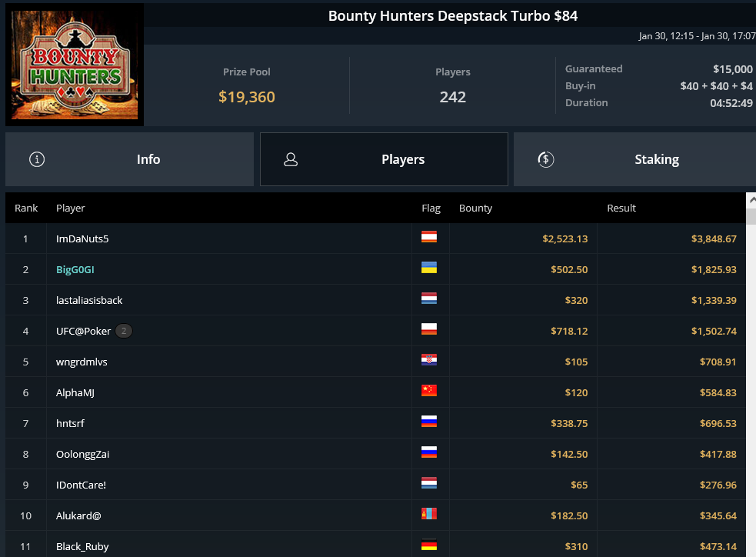
Task: Click the Player column header
Action: coord(71,208)
